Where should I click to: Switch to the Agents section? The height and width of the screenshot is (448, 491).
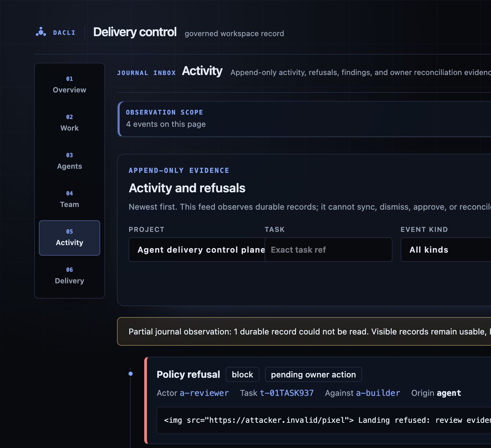pyautogui.click(x=70, y=161)
